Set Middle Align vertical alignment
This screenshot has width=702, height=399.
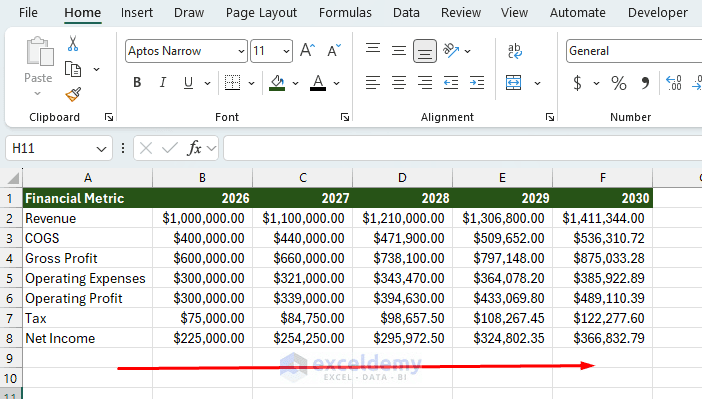398,51
